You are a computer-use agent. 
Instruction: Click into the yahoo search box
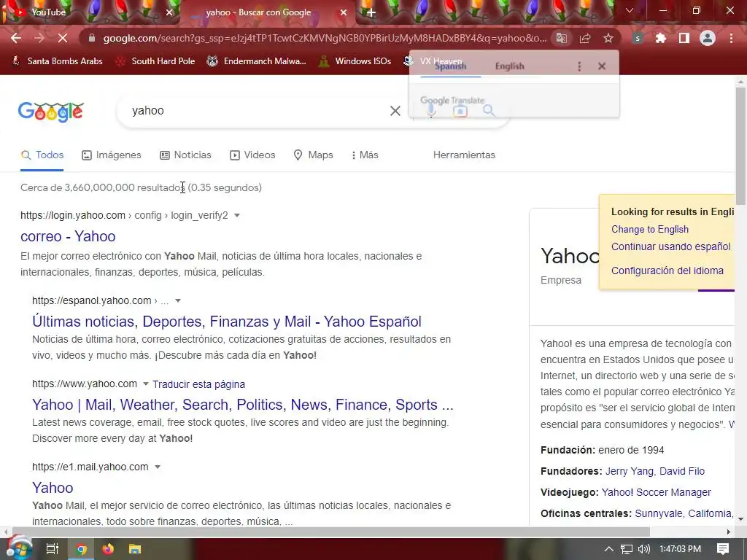258,111
